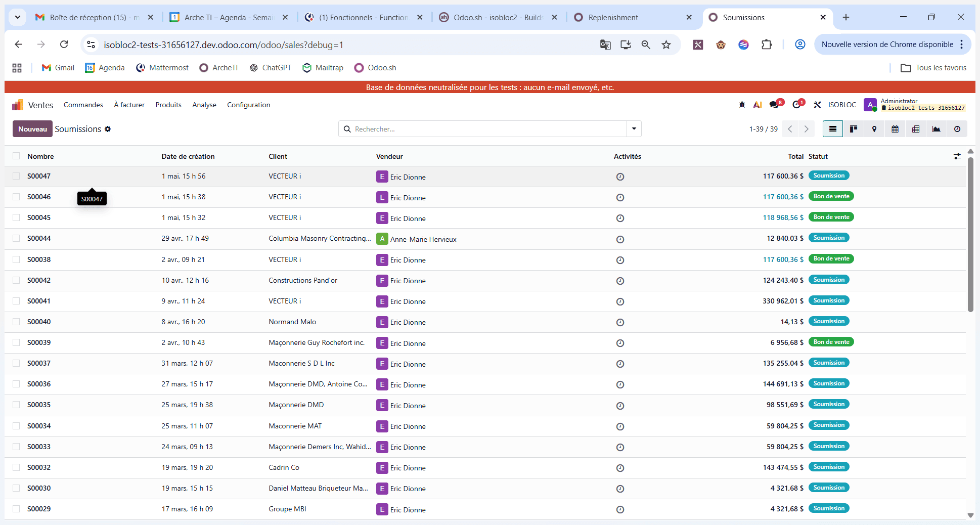This screenshot has width=980, height=525.
Task: Tick the S00044 row checkbox
Action: (16, 238)
